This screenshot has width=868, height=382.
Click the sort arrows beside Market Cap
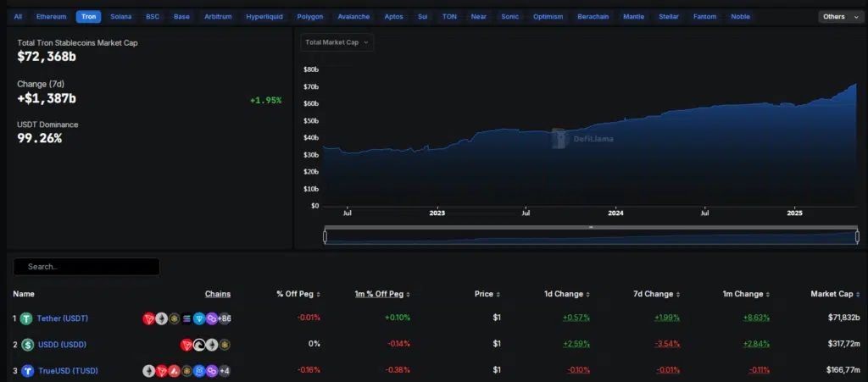858,295
